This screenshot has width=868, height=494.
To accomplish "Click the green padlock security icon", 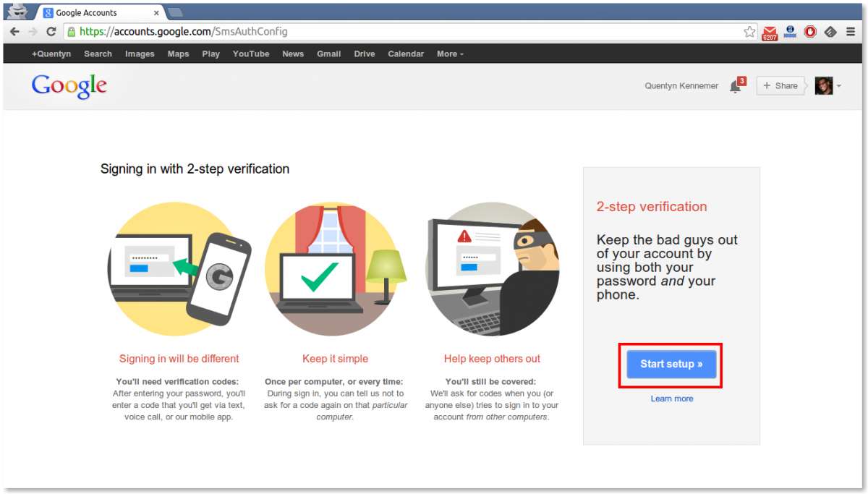I will (x=71, y=32).
